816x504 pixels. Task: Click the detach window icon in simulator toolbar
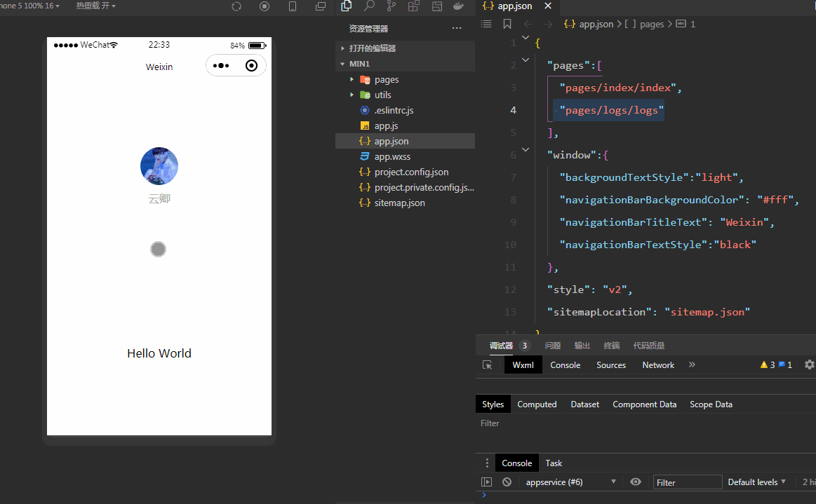click(321, 6)
